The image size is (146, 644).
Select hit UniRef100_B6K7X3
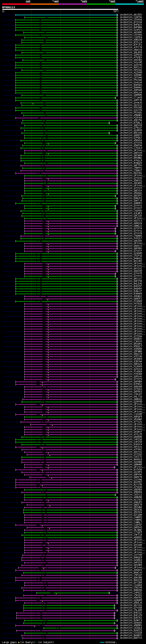click(131, 638)
